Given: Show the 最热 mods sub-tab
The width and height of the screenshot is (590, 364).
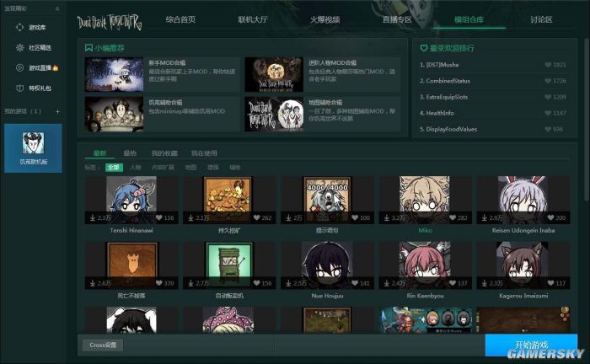Looking at the screenshot, I should tap(130, 153).
